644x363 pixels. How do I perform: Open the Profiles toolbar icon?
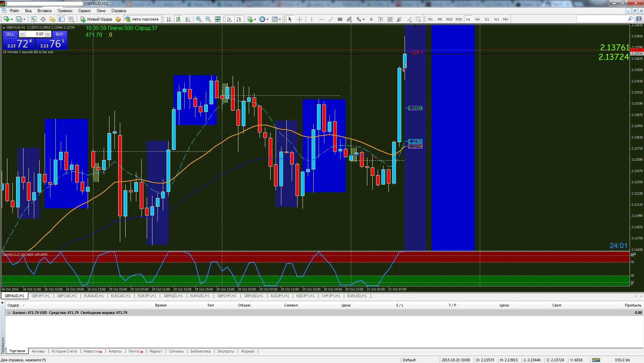[x=19, y=19]
